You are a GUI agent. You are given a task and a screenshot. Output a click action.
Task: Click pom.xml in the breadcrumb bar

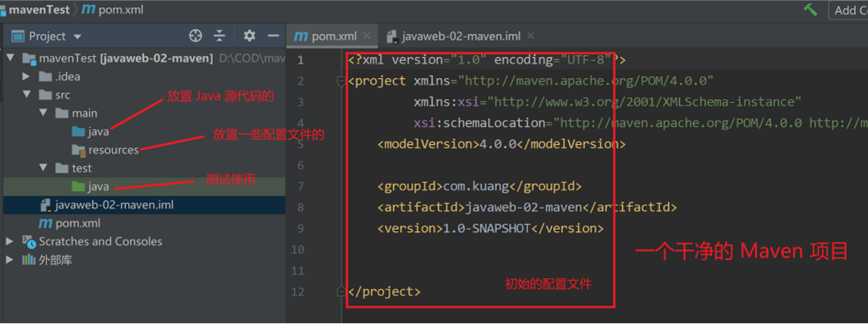click(x=121, y=10)
